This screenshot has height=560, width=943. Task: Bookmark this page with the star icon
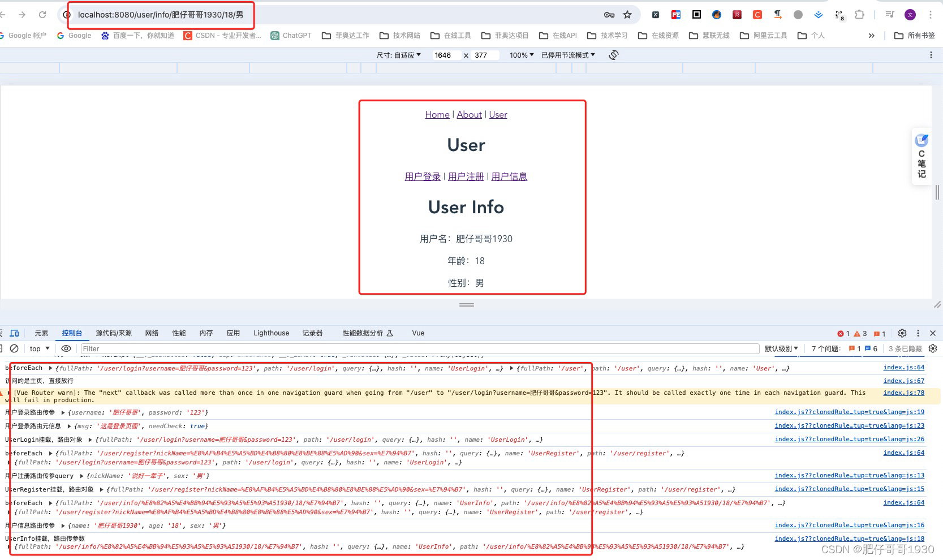[627, 15]
